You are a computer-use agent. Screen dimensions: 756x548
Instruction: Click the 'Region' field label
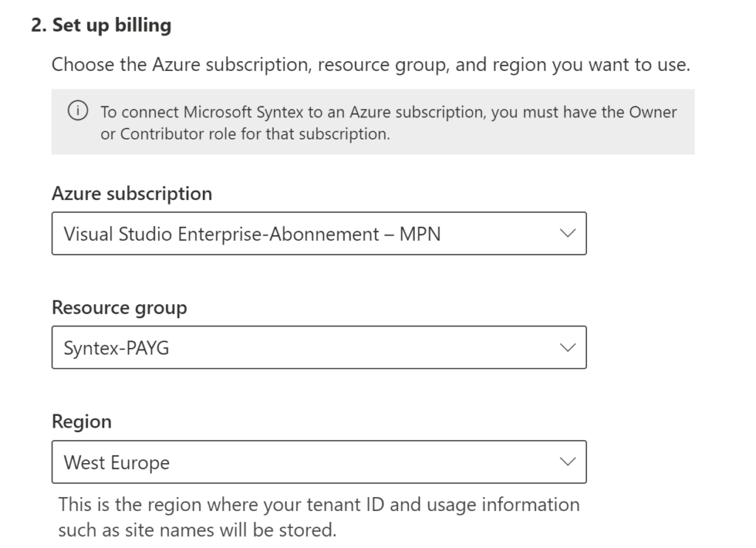(81, 422)
